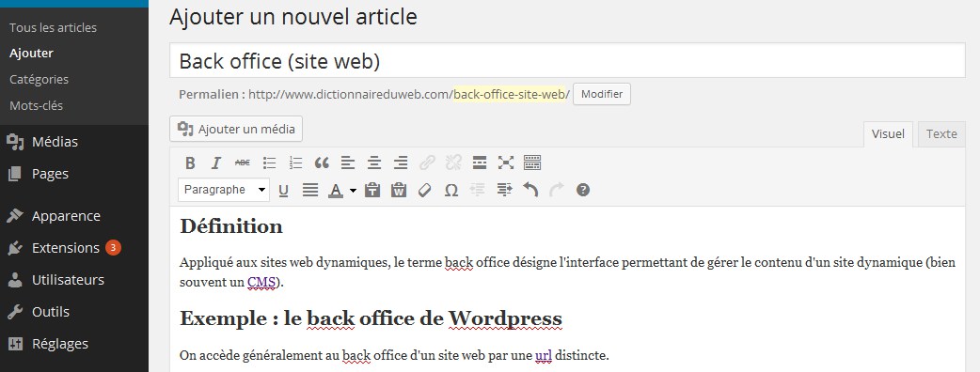This screenshot has width=980, height=372.
Task: Click the Ajouter un média button
Action: tap(236, 130)
